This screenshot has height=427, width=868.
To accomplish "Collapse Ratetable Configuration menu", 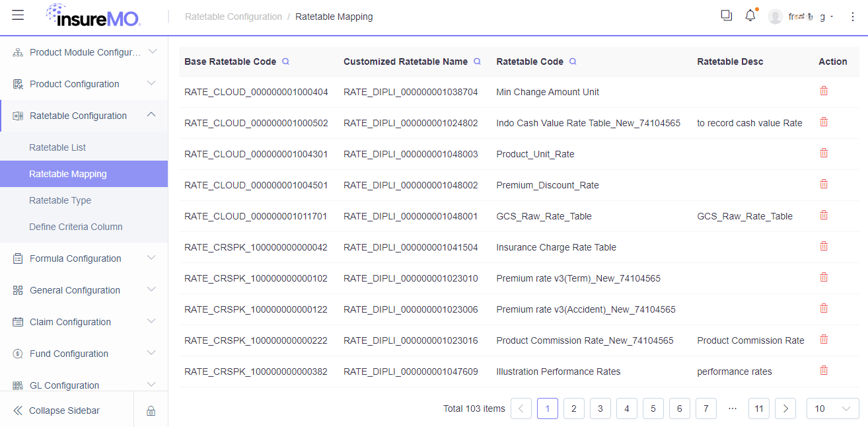I will (x=151, y=115).
